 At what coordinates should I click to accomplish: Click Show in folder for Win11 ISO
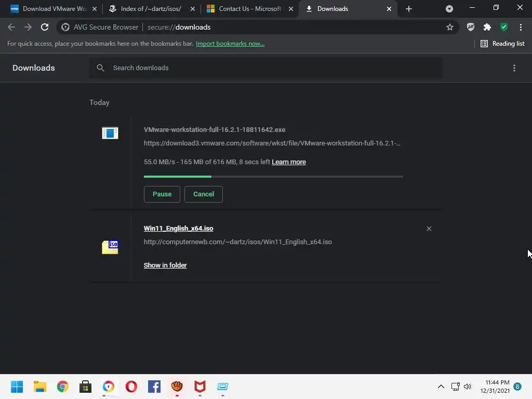[x=165, y=265]
